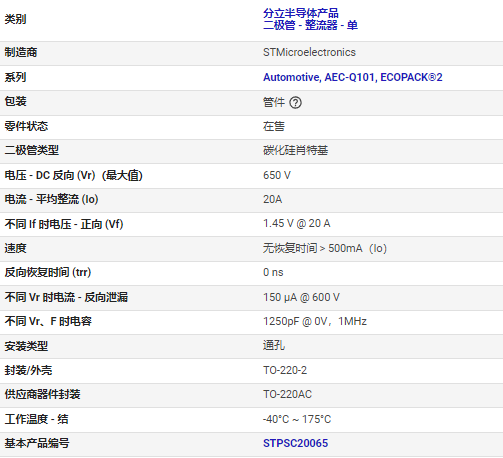503x458 pixels.
Task: Select the 0 ns reverse recovery time
Action: point(273,272)
